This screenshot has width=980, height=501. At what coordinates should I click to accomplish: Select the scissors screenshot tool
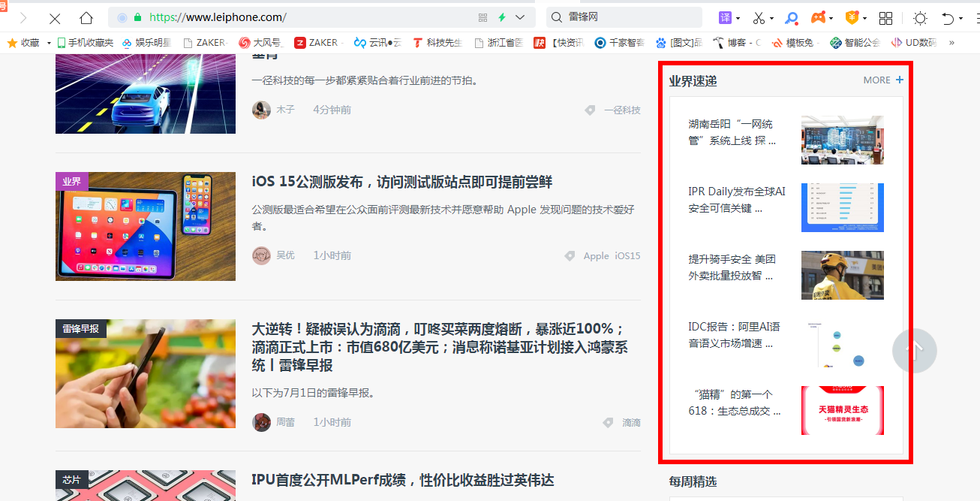click(x=759, y=17)
